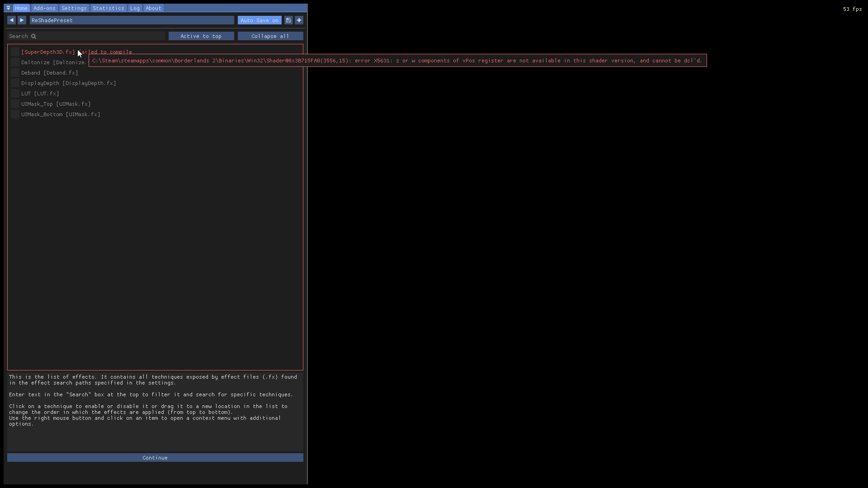Open the Statistics tab
Image resolution: width=868 pixels, height=488 pixels.
(x=108, y=8)
